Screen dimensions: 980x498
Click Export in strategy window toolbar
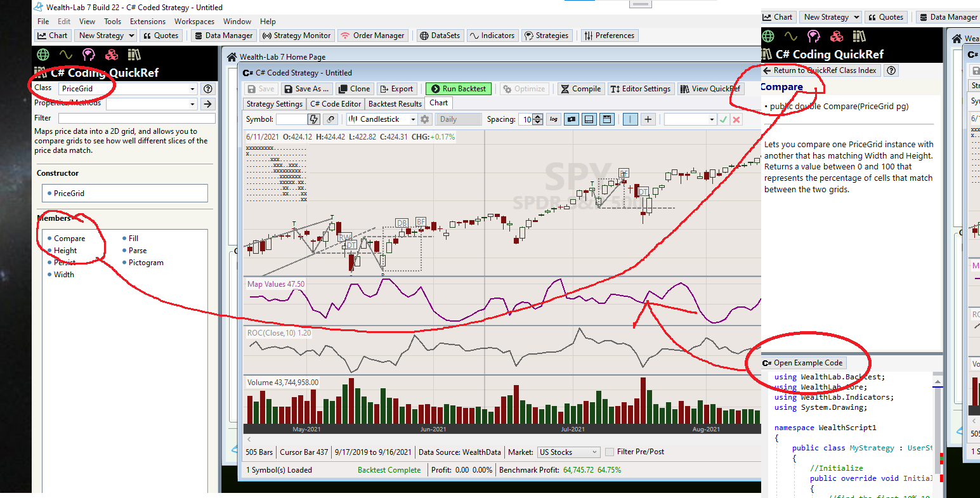tap(396, 89)
